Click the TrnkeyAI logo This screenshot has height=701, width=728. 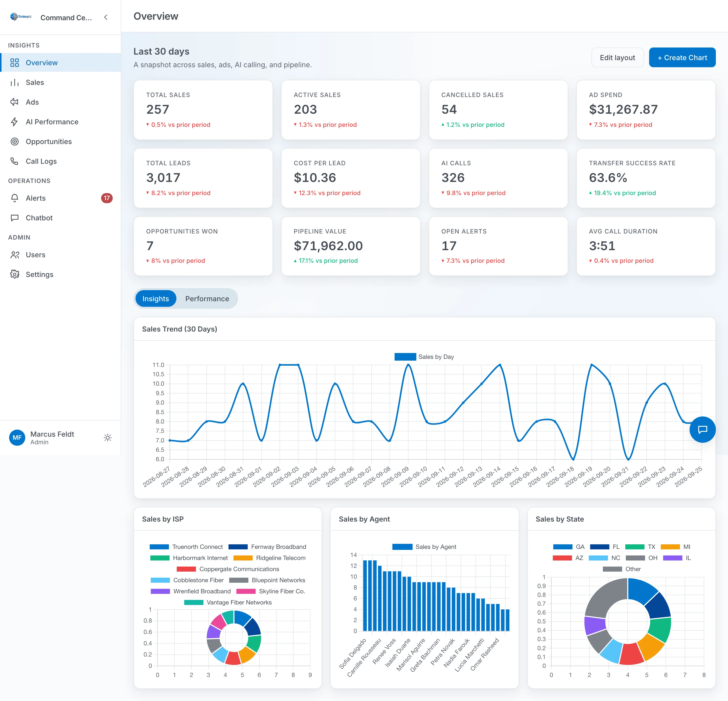pyautogui.click(x=21, y=17)
